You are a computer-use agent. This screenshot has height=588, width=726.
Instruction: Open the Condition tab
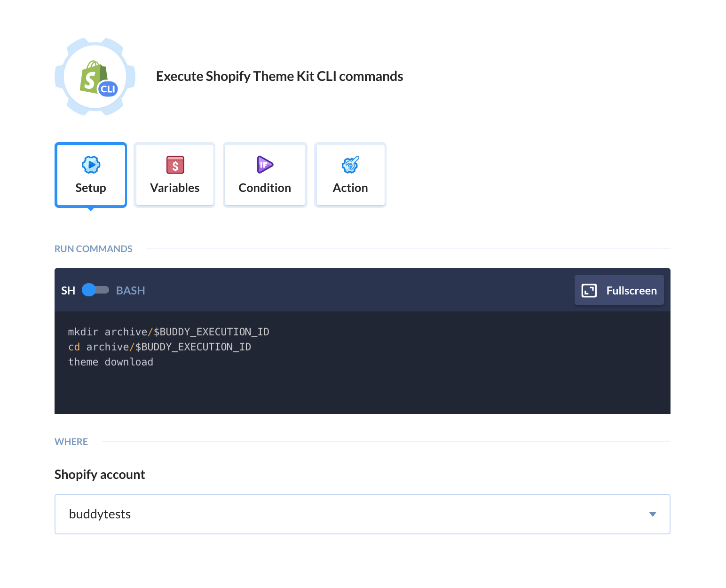click(265, 175)
